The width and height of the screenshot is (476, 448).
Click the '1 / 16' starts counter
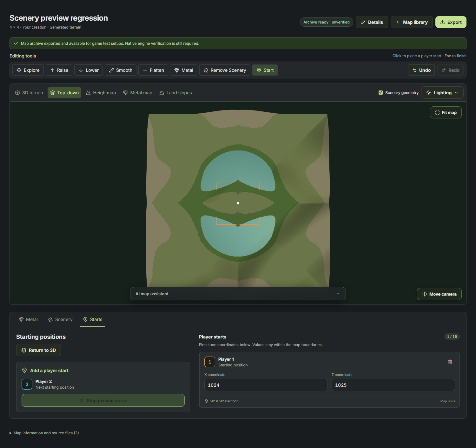[x=452, y=337]
